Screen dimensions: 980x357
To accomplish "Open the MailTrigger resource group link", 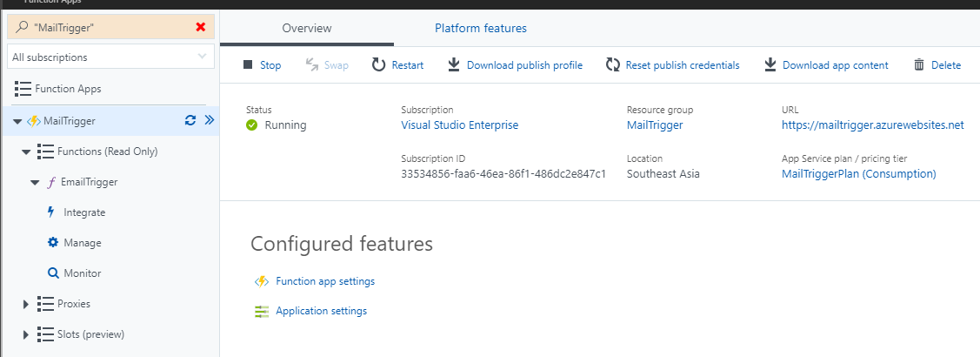I will tap(655, 125).
